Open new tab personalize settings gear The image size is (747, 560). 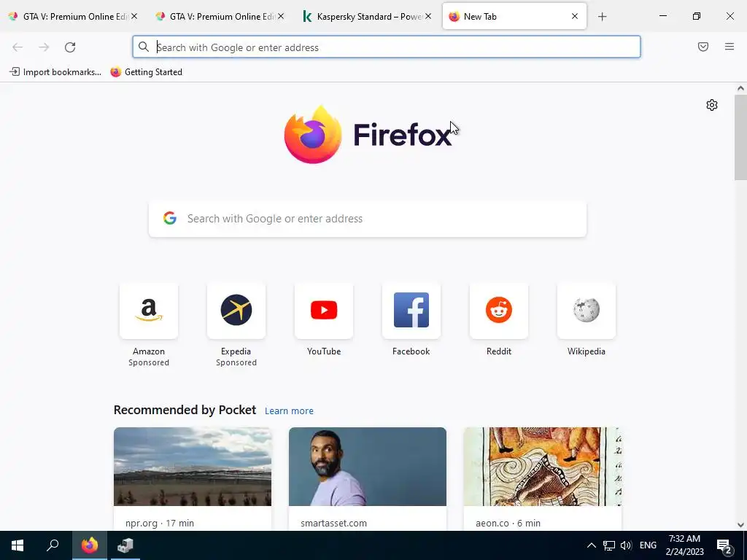pyautogui.click(x=712, y=105)
